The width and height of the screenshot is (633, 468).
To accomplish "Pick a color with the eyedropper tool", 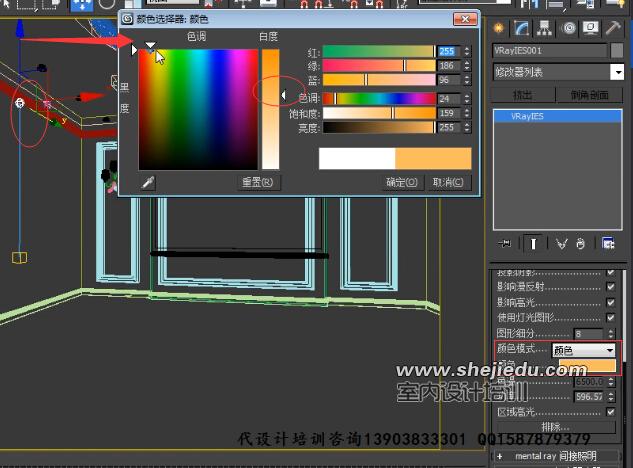I will coord(146,182).
